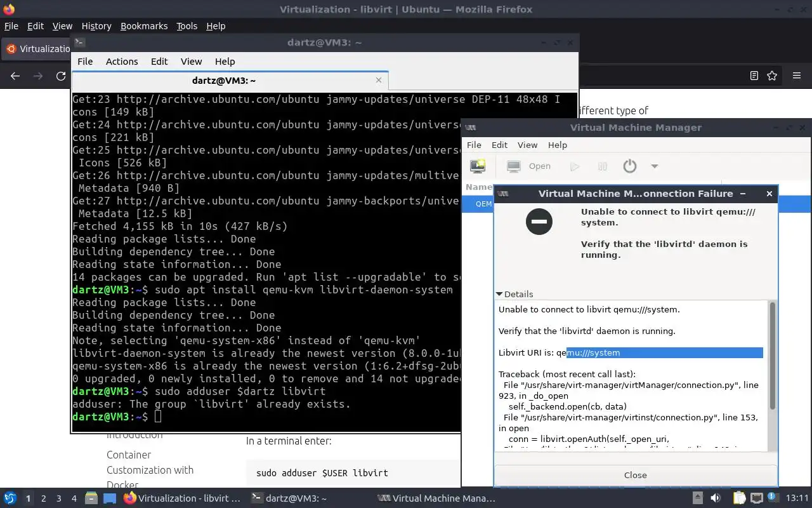
Task: Click the Run VM play icon
Action: click(575, 166)
